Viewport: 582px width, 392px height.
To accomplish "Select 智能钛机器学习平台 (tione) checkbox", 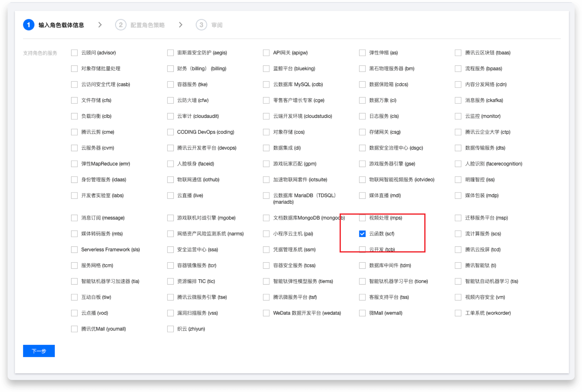I will (362, 281).
